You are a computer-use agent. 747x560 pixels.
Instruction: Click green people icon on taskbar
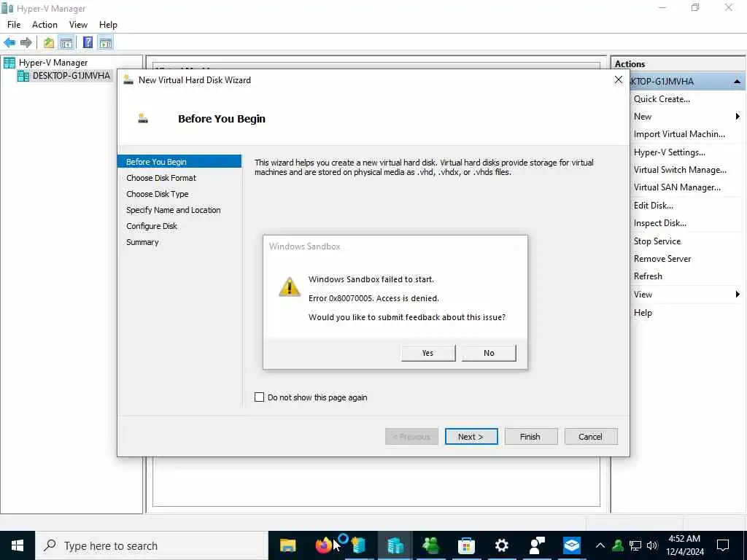430,545
